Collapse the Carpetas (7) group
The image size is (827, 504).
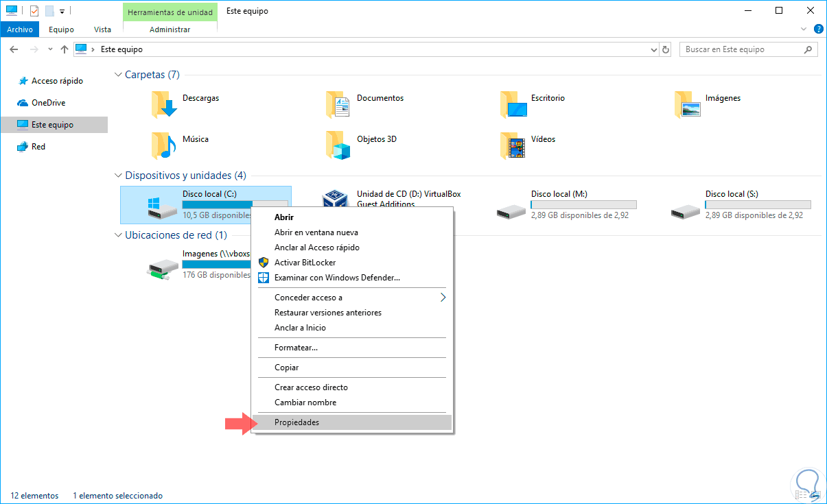118,75
